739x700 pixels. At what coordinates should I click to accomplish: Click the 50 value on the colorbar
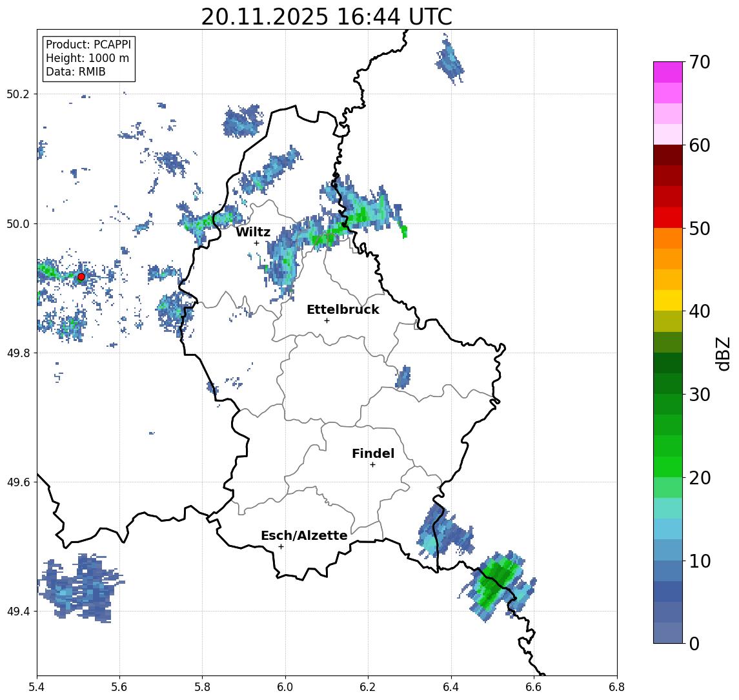(699, 229)
